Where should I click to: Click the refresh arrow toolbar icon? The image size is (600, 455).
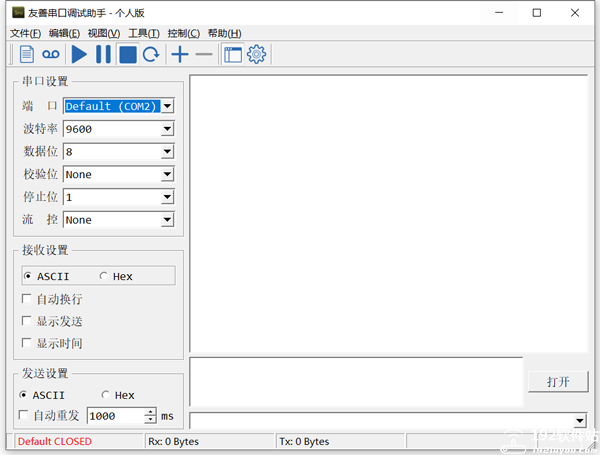coord(151,55)
